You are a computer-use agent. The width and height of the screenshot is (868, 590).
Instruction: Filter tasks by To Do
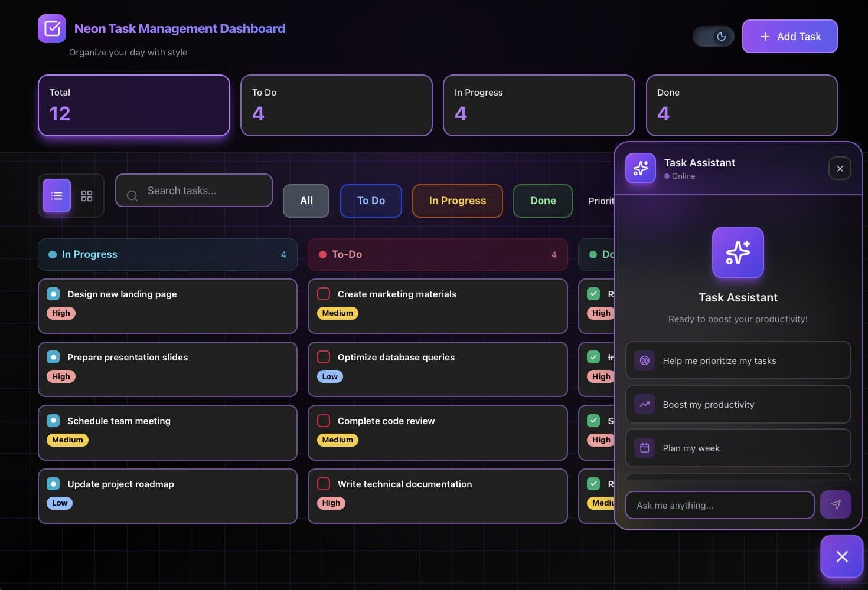(x=371, y=201)
